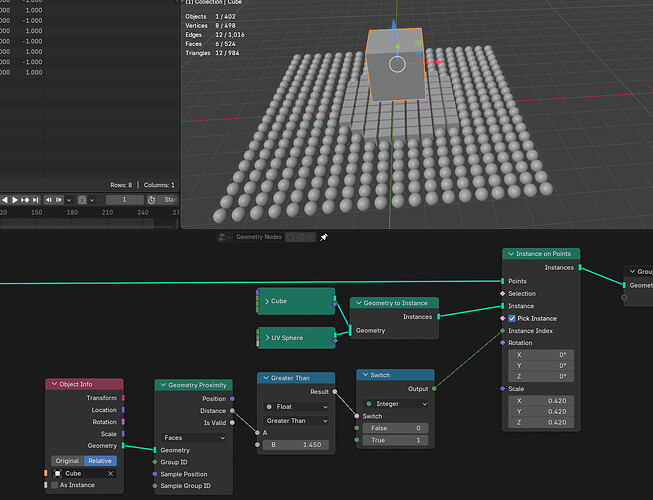This screenshot has height=500, width=653.
Task: Click the play reversed button in timeline
Action: [x=5, y=200]
